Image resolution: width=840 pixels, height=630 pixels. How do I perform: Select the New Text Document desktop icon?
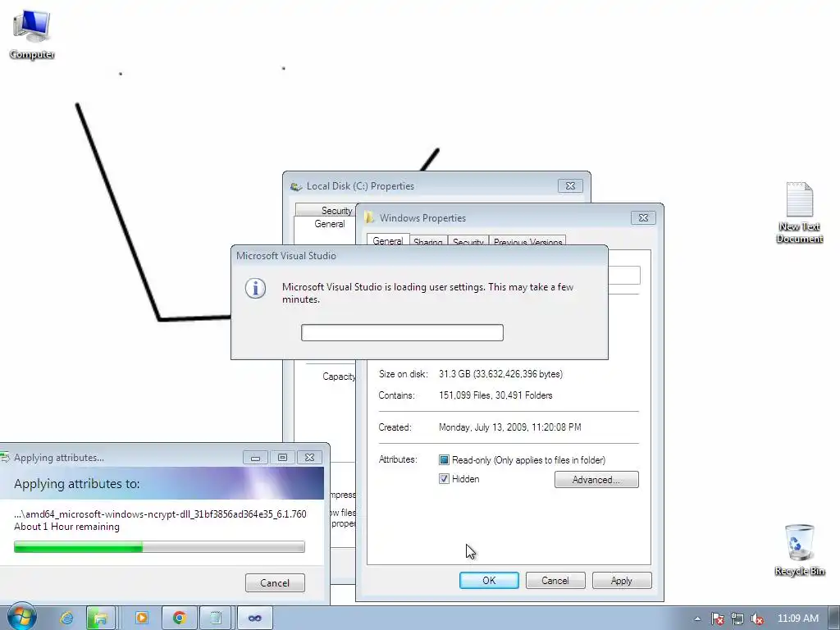pyautogui.click(x=799, y=212)
